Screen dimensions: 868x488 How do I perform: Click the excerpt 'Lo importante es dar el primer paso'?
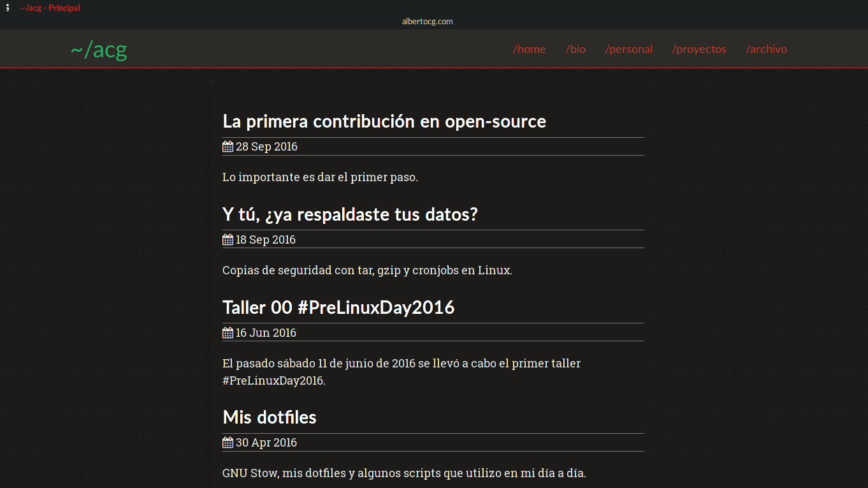[320, 177]
